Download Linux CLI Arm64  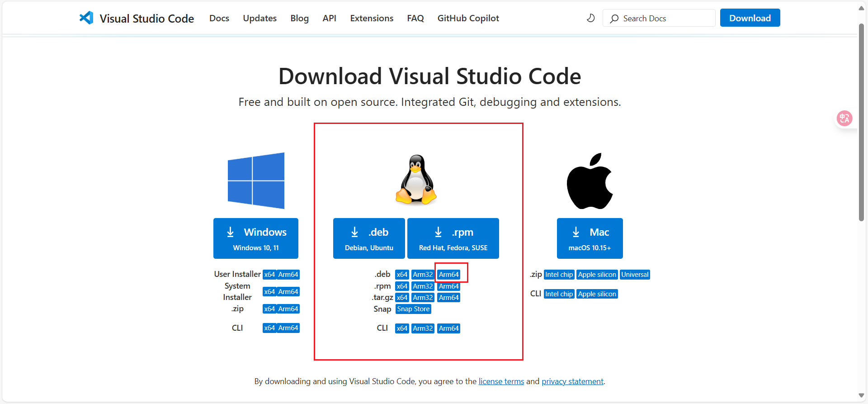click(x=449, y=328)
